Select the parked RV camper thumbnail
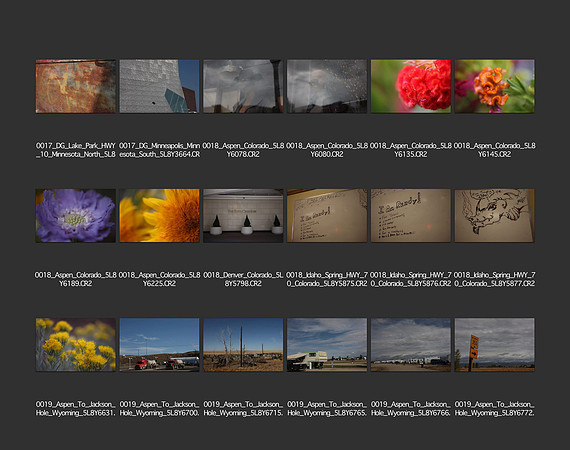Viewport: 570px width, 450px height. click(327, 345)
